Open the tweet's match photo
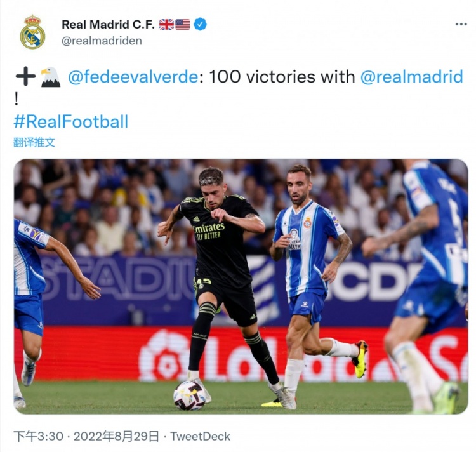 point(241,286)
